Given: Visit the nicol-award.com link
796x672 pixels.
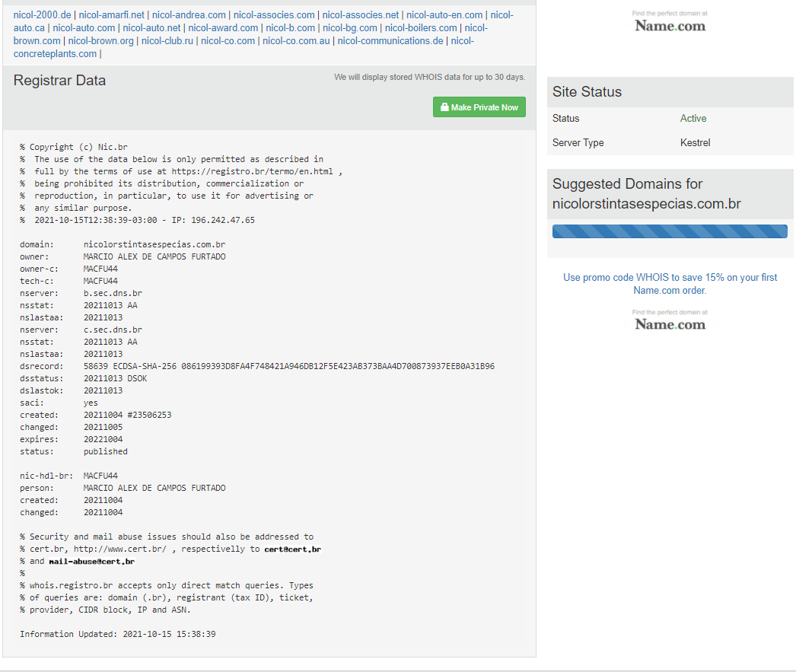Looking at the screenshot, I should (223, 28).
